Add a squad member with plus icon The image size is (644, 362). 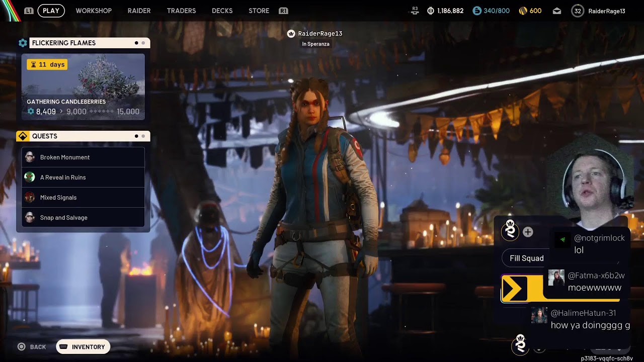[528, 232]
